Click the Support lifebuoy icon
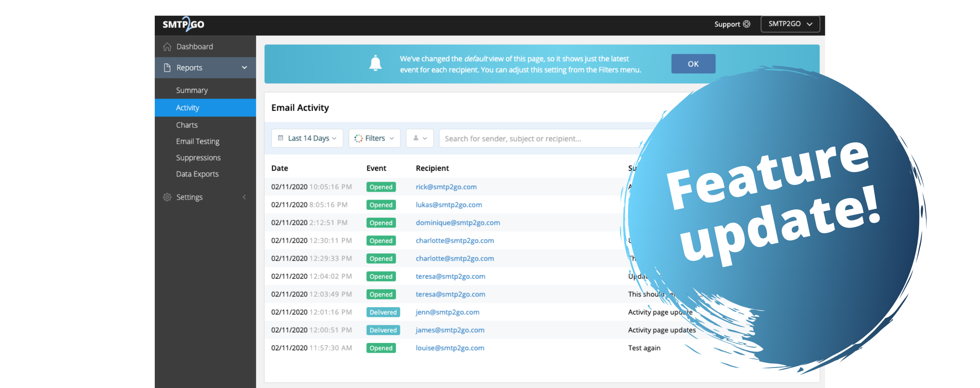Image resolution: width=980 pixels, height=388 pixels. coord(747,24)
